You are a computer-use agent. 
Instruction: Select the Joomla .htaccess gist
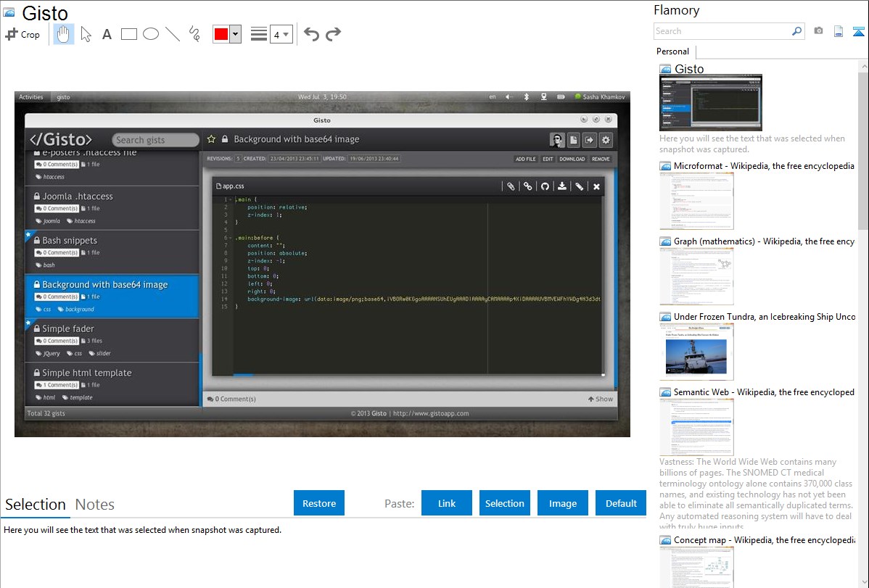click(112, 208)
